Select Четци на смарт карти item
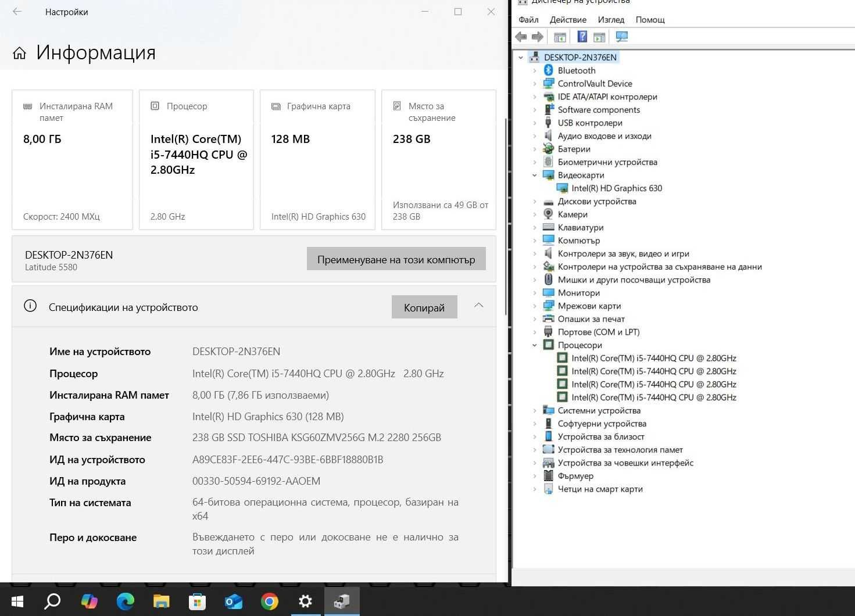 tap(600, 489)
